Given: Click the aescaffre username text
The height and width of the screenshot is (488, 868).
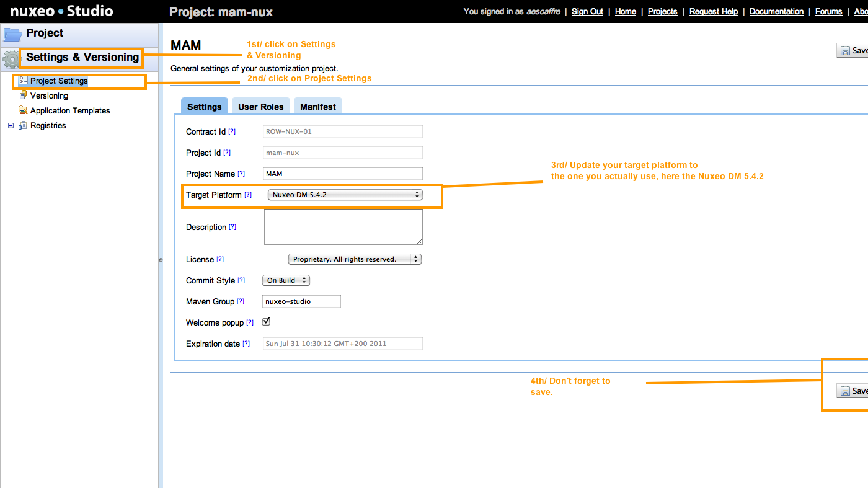Looking at the screenshot, I should [x=544, y=11].
